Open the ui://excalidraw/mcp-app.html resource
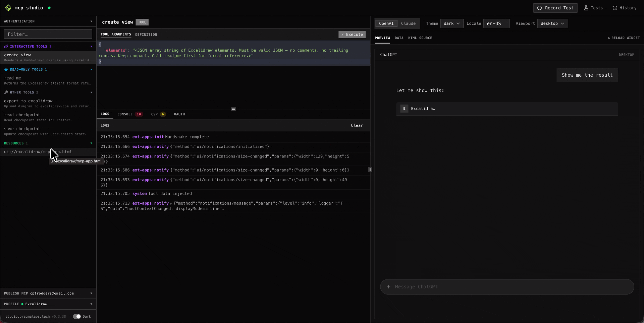 [x=48, y=152]
